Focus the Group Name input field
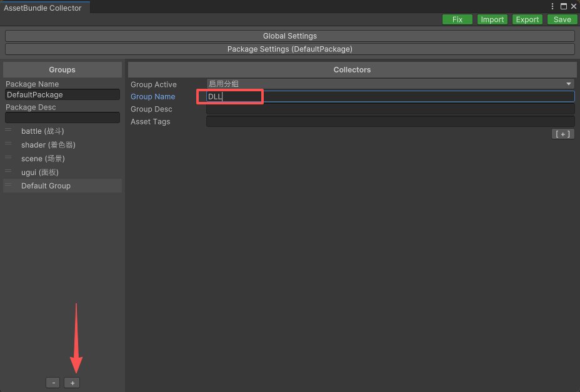Viewport: 580px width, 392px height. pyautogui.click(x=390, y=97)
